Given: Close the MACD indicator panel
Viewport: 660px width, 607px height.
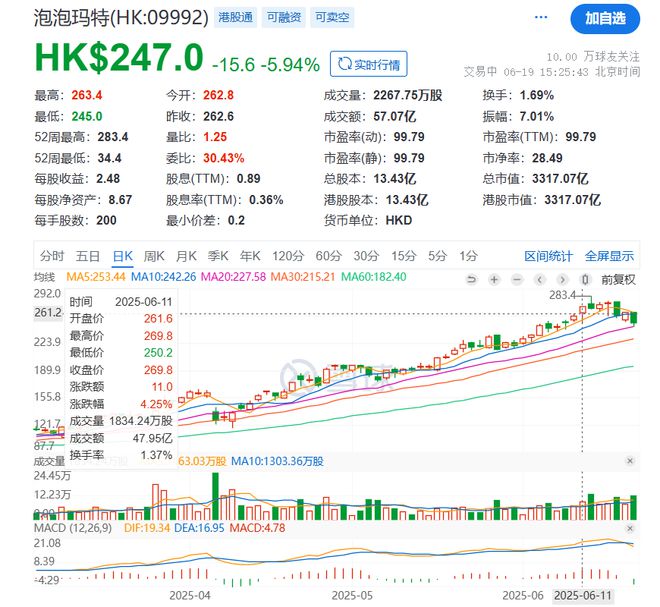Looking at the screenshot, I should [629, 530].
